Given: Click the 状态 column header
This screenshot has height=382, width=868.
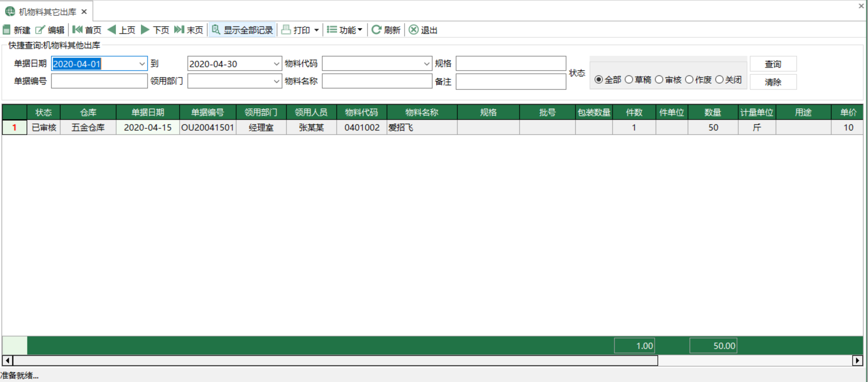Looking at the screenshot, I should [x=44, y=112].
